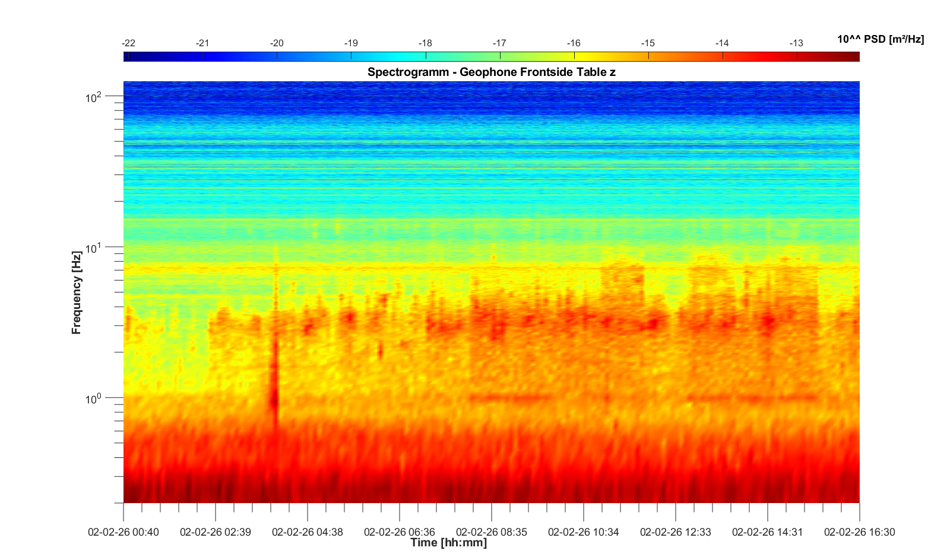This screenshot has height=560, width=950.
Task: Click the 10¹ frequency axis tick label
Action: tap(94, 247)
